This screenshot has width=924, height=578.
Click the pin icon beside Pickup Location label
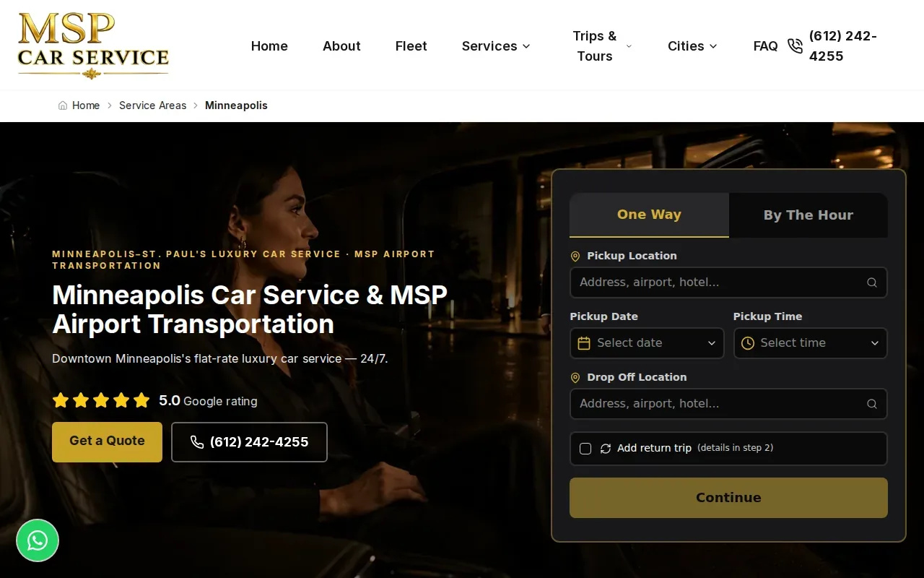pos(575,256)
